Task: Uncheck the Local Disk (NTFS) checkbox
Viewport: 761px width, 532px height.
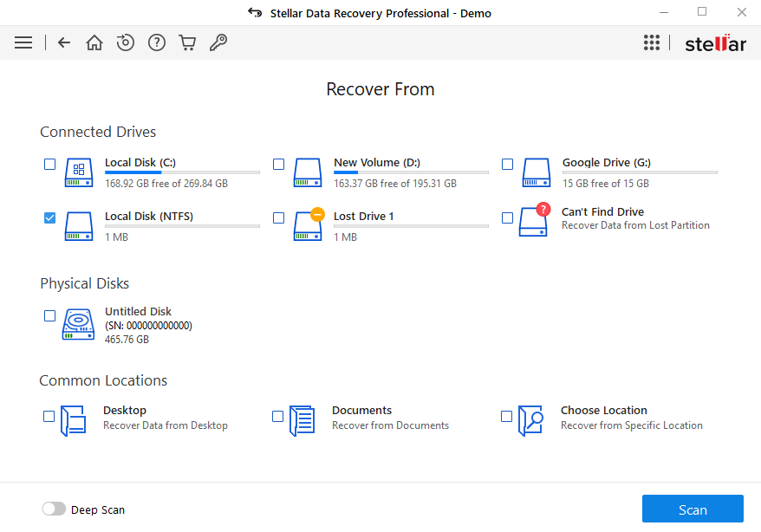Action: (x=49, y=217)
